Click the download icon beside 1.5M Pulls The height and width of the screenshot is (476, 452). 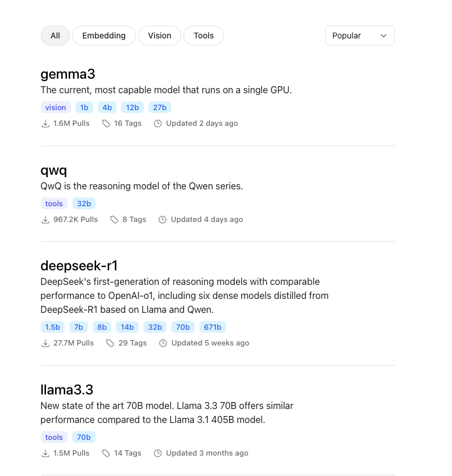(x=45, y=453)
